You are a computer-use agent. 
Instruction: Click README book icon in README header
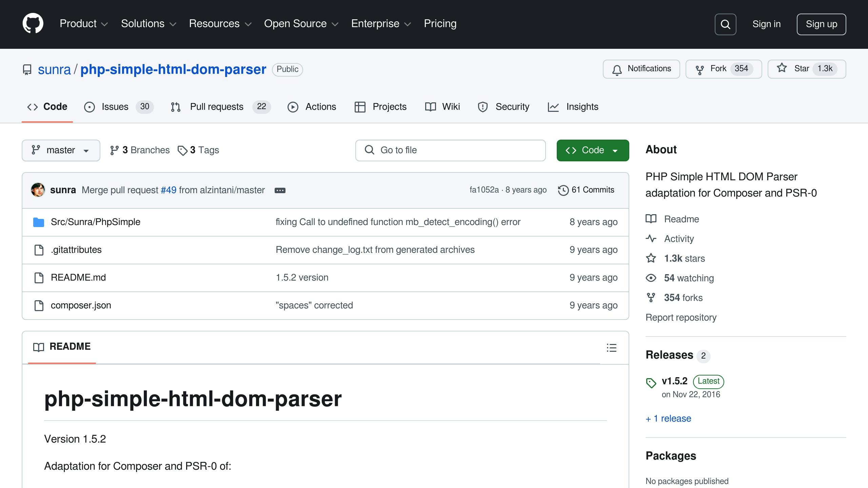(x=39, y=347)
